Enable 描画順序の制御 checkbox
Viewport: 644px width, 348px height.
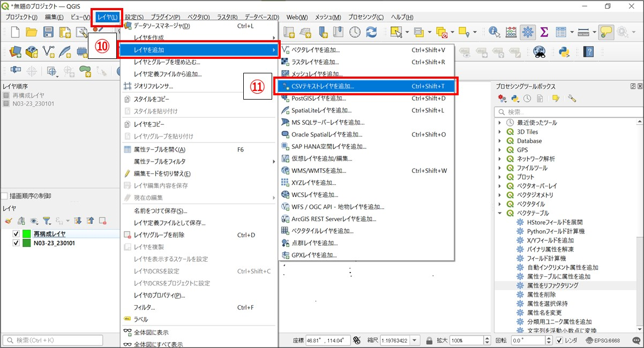[4, 196]
